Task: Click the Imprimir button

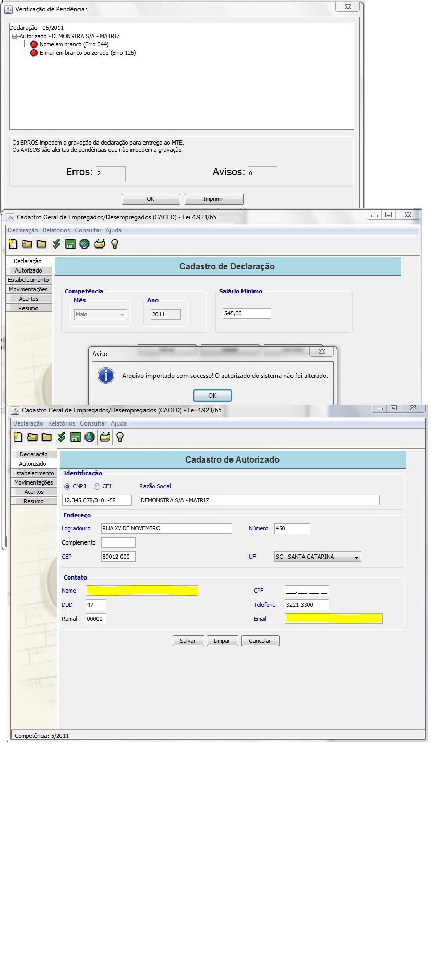Action: pos(214,199)
